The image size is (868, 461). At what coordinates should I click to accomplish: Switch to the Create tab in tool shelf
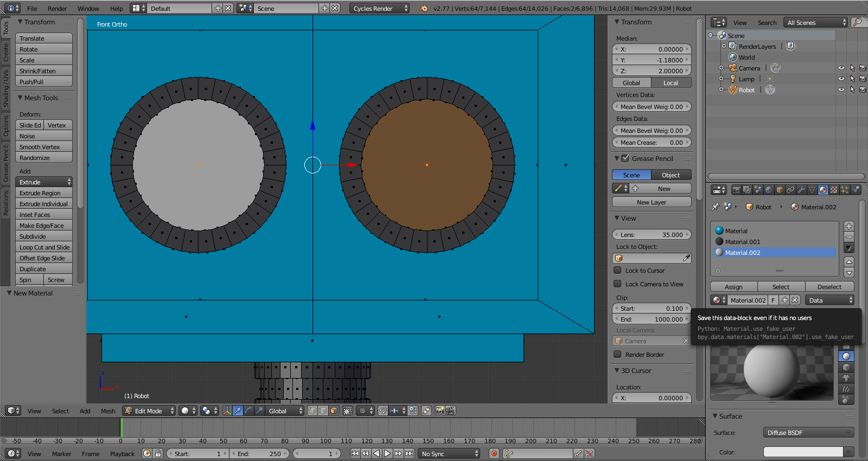(6, 52)
